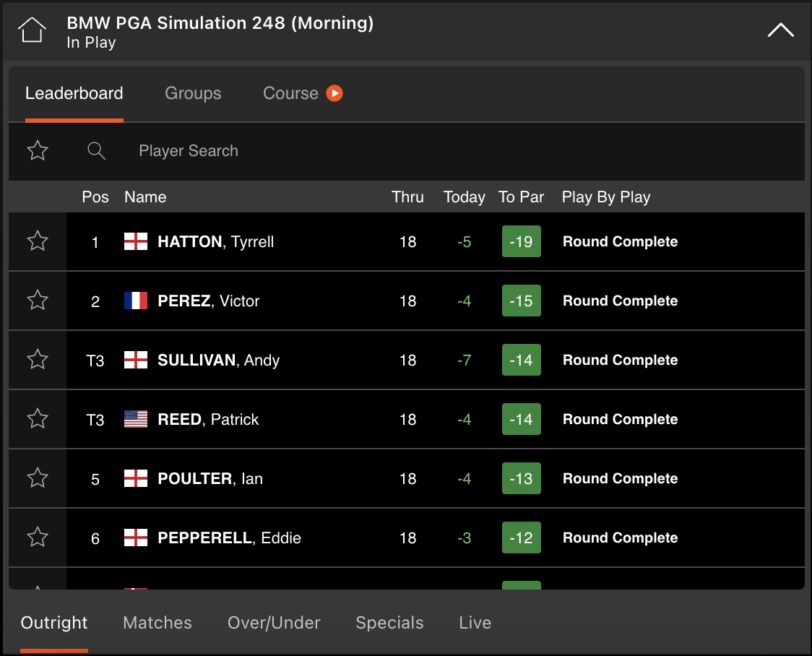Collapse the leaderboard panel with top chevron

(x=780, y=30)
